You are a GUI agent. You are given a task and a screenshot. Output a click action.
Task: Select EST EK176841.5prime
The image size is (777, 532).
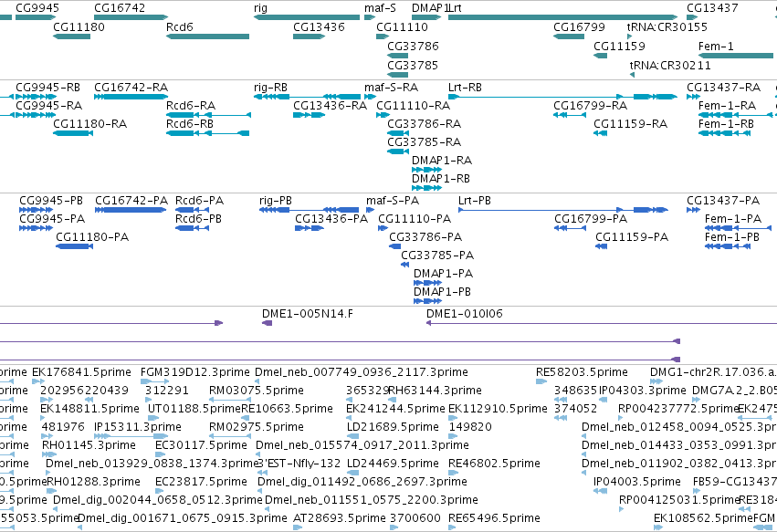(82, 372)
